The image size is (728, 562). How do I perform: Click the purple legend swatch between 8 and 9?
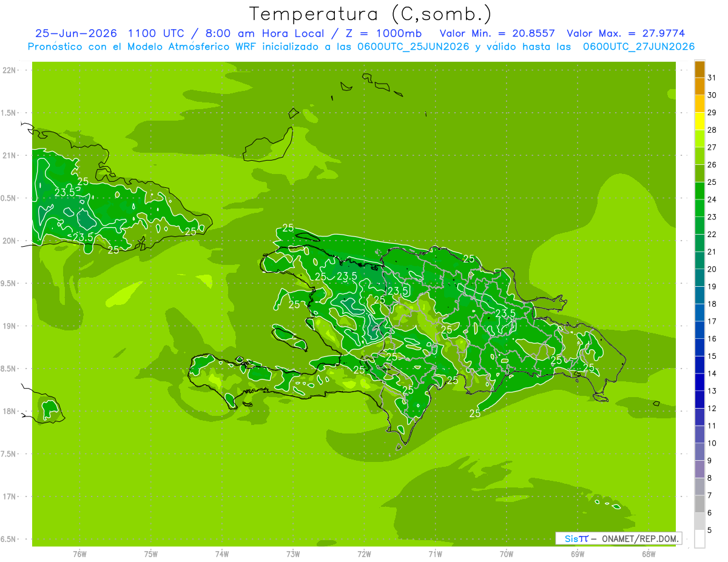(x=699, y=469)
